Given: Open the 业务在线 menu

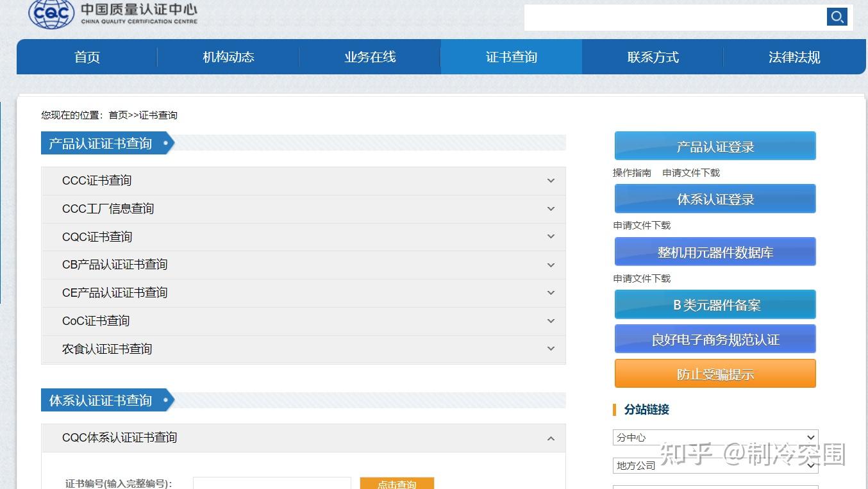Looking at the screenshot, I should 369,57.
